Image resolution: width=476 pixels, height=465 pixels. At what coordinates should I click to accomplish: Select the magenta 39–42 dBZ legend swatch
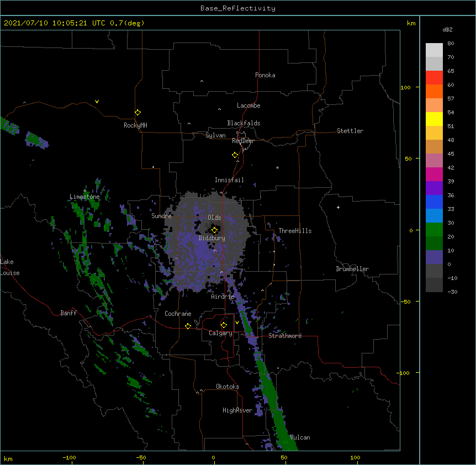pyautogui.click(x=434, y=174)
